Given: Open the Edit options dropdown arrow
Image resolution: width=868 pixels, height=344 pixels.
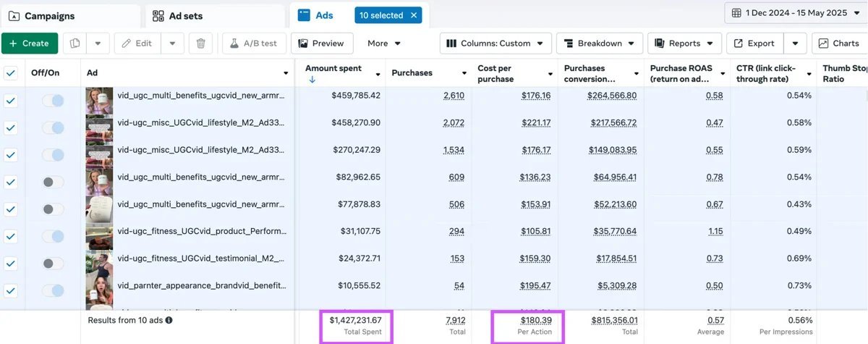Looking at the screenshot, I should click(x=172, y=43).
